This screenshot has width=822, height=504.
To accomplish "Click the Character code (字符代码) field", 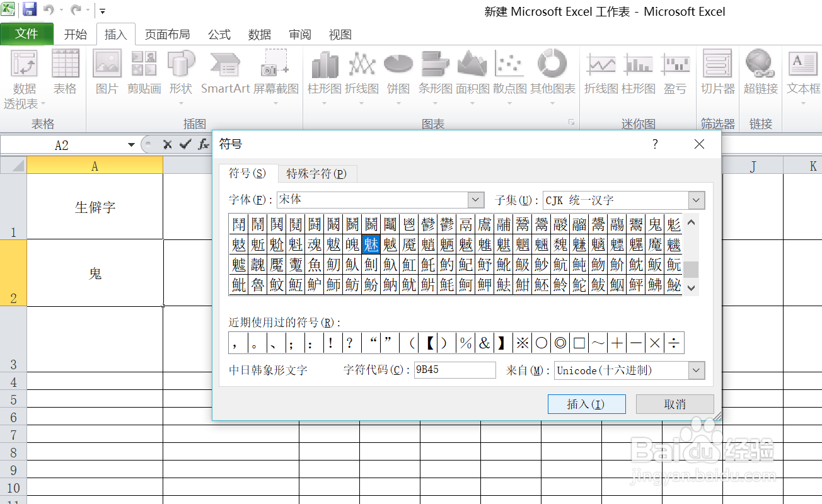I will (x=454, y=370).
